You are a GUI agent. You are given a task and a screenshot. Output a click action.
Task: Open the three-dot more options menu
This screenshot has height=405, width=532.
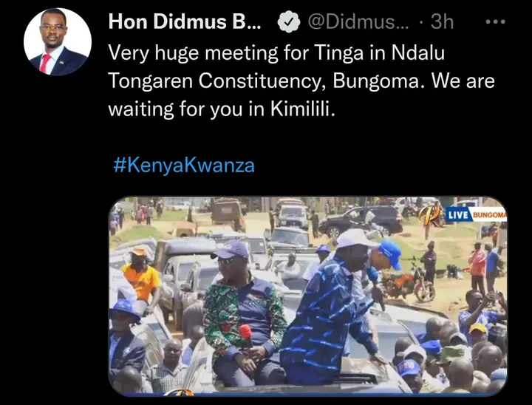[x=495, y=21]
